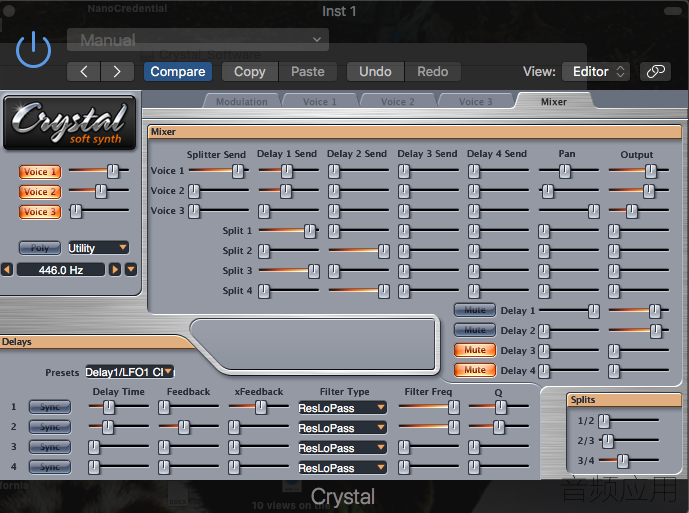Open the View Editor dropdown

point(596,72)
